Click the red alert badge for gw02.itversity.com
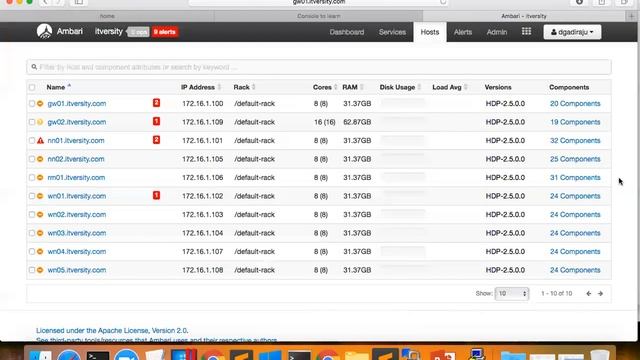This screenshot has width=640, height=360. [156, 121]
